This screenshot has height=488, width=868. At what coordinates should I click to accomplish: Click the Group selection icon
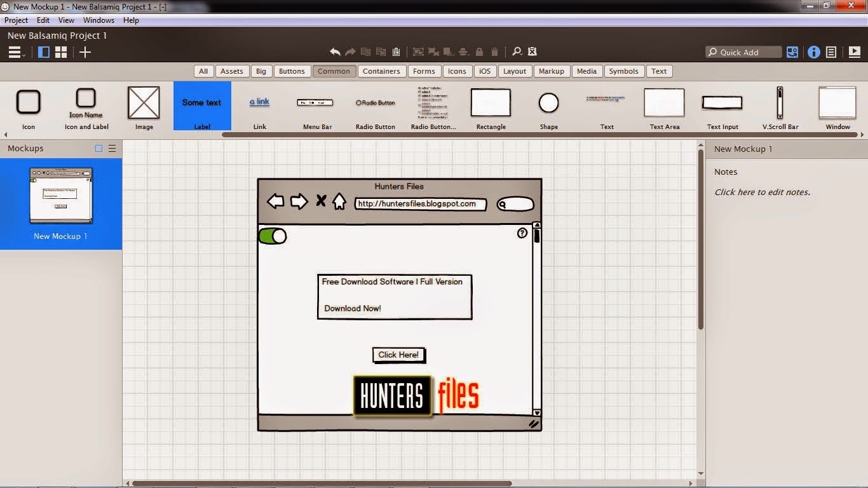(x=418, y=52)
